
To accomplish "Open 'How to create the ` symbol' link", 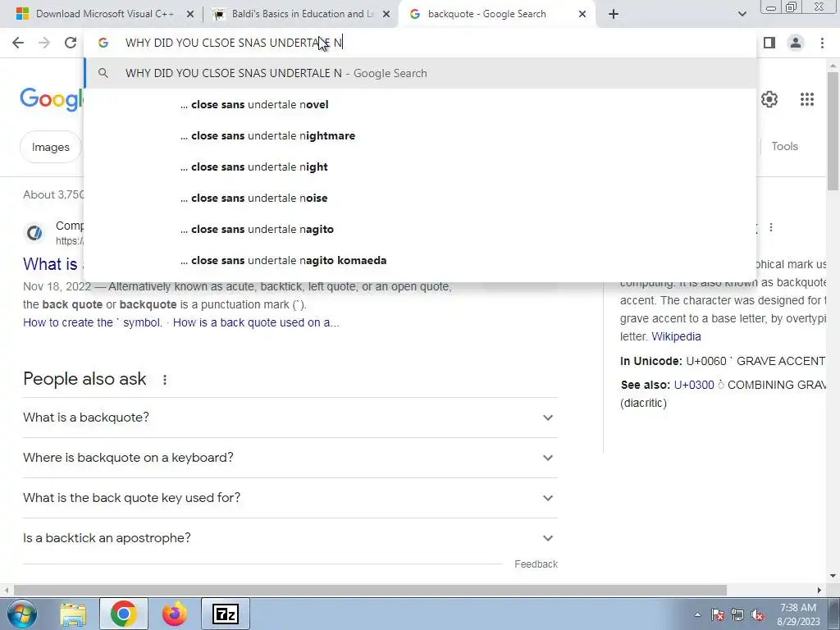I will click(93, 322).
